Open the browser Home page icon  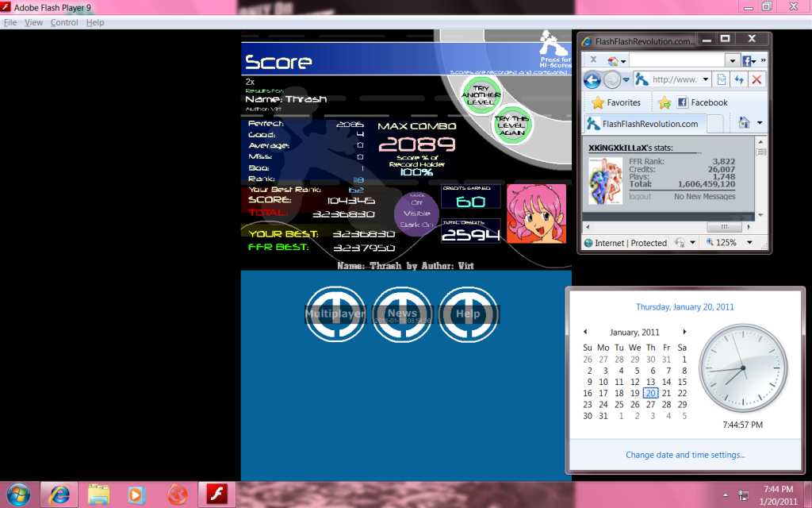click(x=744, y=123)
